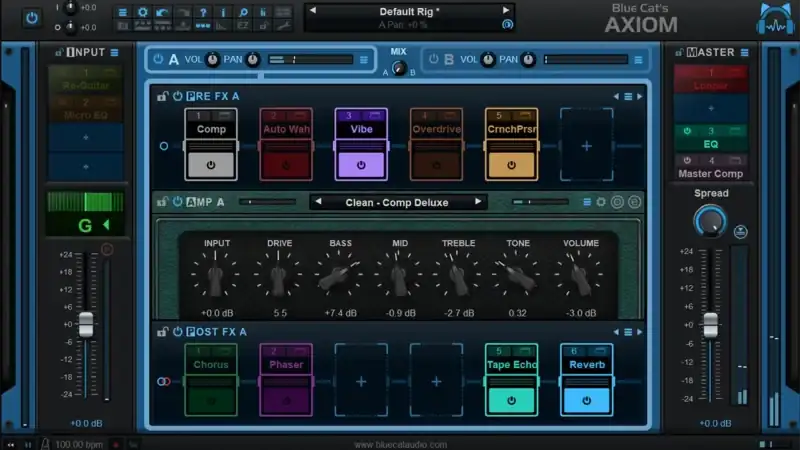The width and height of the screenshot is (800, 450).
Task: Add a plugin to the third input slot
Action: (x=86, y=137)
